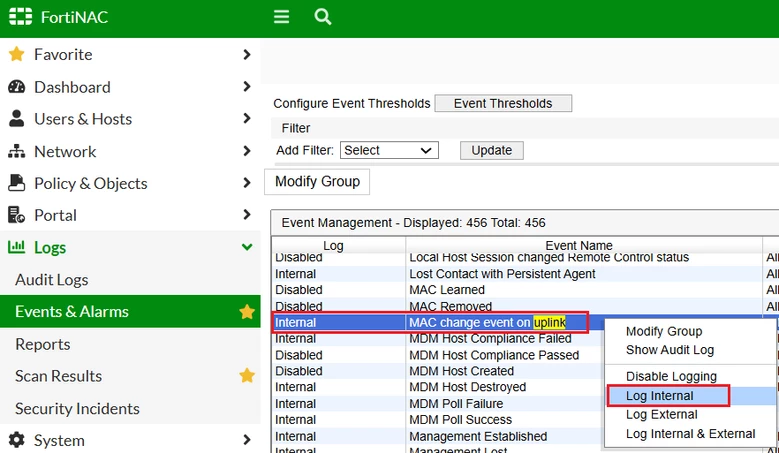
Task: Unfavorite Events & Alarms via its star
Action: [247, 311]
